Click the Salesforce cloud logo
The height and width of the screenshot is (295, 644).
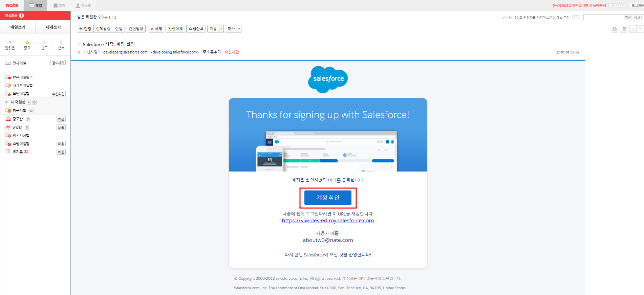tap(328, 80)
